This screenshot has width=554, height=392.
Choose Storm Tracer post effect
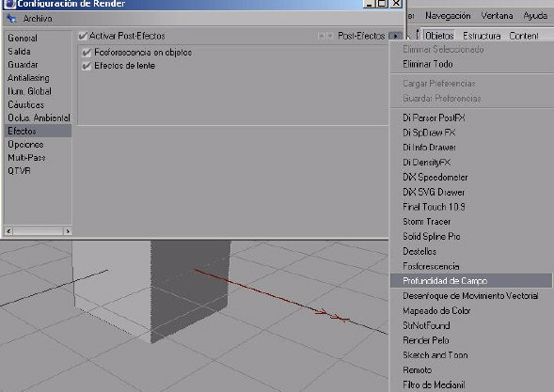click(x=426, y=222)
